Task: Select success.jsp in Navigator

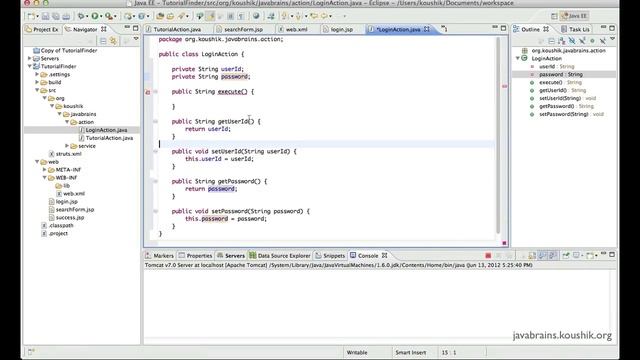Action: [x=70, y=218]
